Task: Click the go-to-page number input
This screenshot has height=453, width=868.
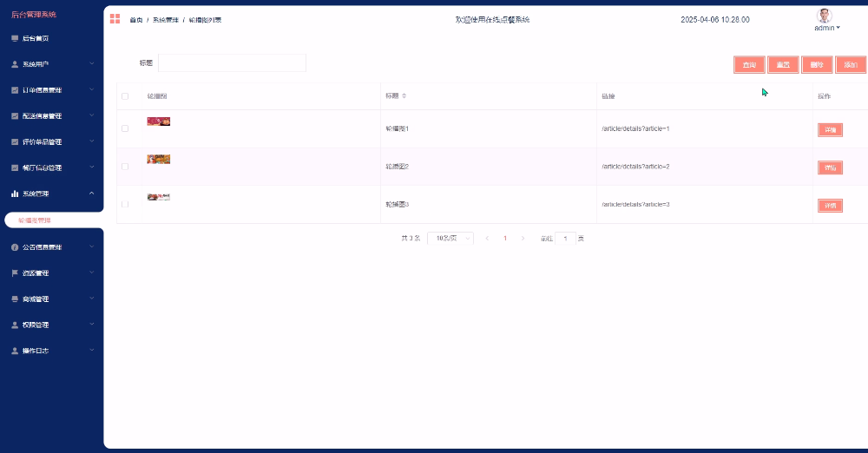Action: click(565, 238)
